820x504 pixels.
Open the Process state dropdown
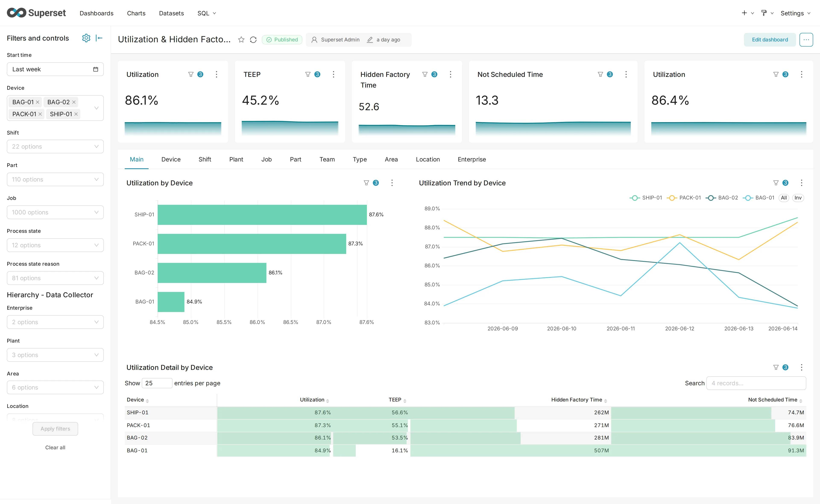coord(55,245)
